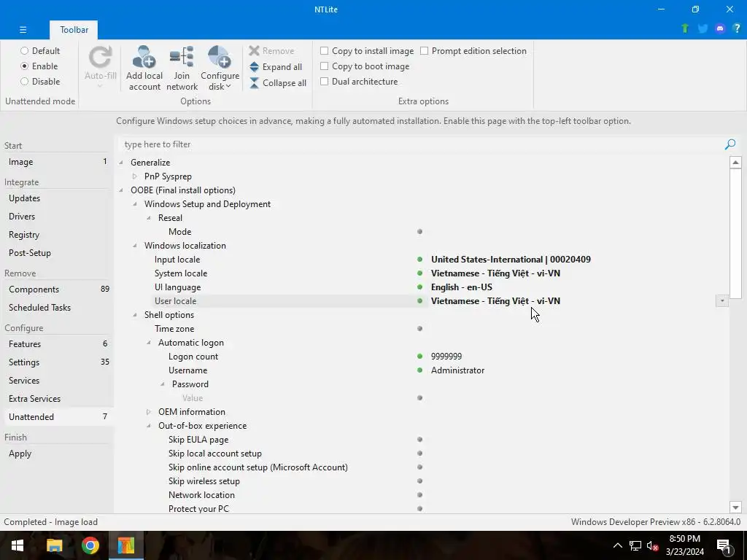Open the User locale value dropdown
The height and width of the screenshot is (560, 747).
click(x=721, y=301)
